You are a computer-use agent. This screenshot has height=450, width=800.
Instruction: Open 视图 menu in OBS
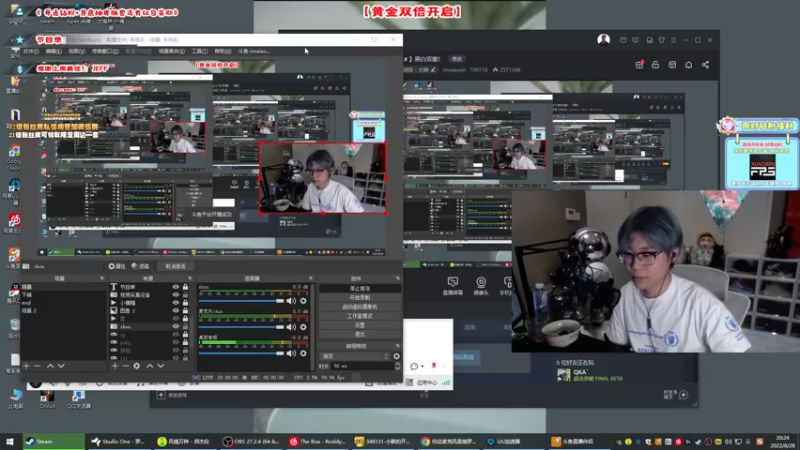tap(77, 52)
